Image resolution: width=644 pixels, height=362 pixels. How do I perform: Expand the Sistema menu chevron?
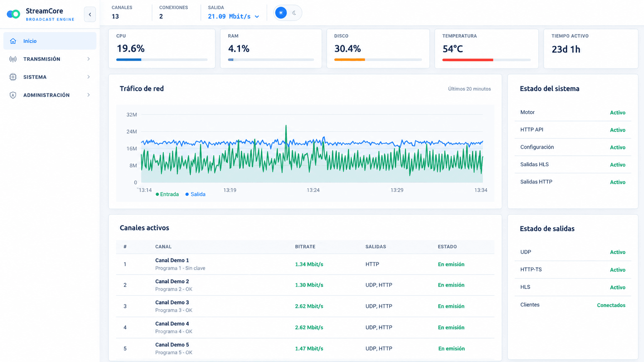tap(89, 77)
